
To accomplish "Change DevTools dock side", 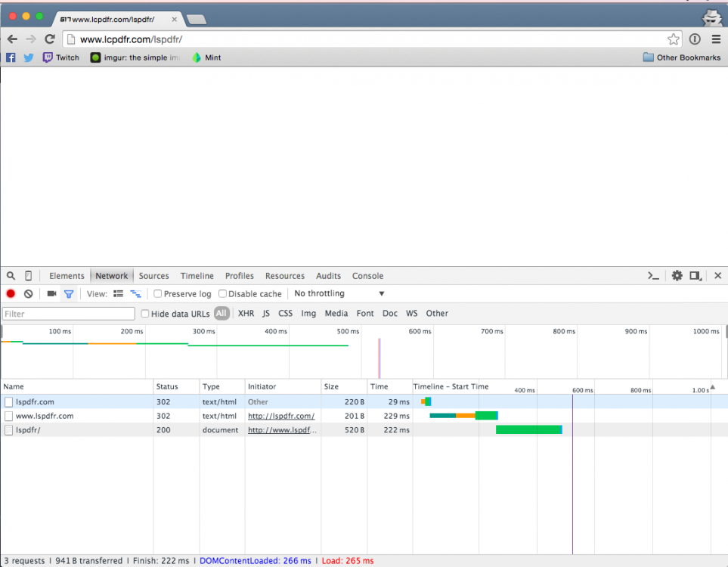I will coord(695,275).
